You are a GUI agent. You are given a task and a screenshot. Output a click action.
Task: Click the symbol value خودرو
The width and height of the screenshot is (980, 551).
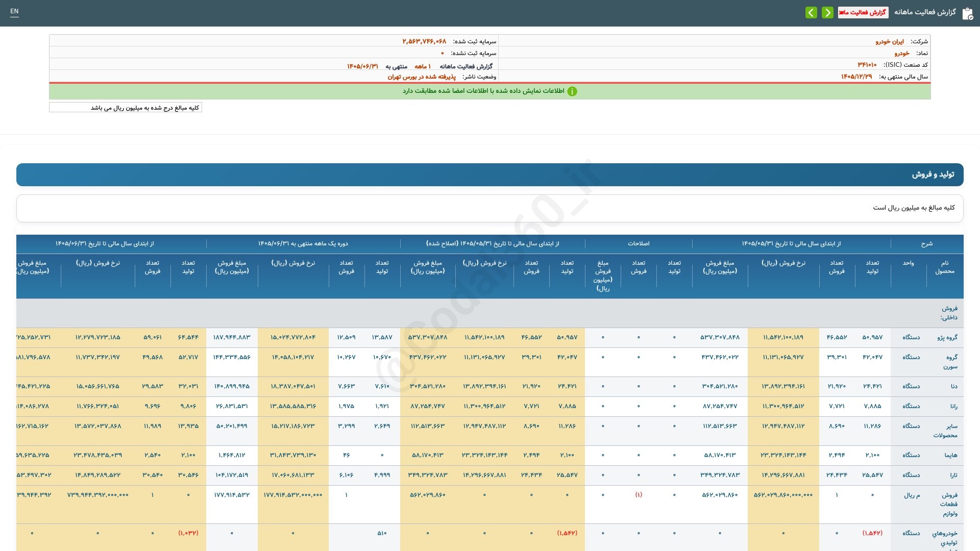[902, 53]
